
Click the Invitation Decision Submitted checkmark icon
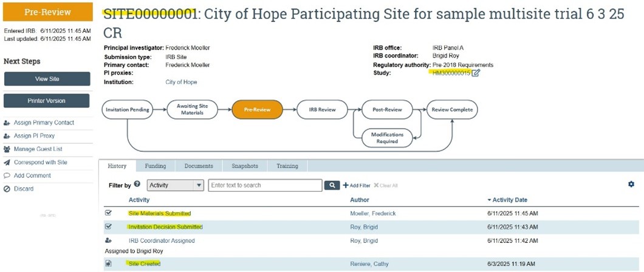109,226
